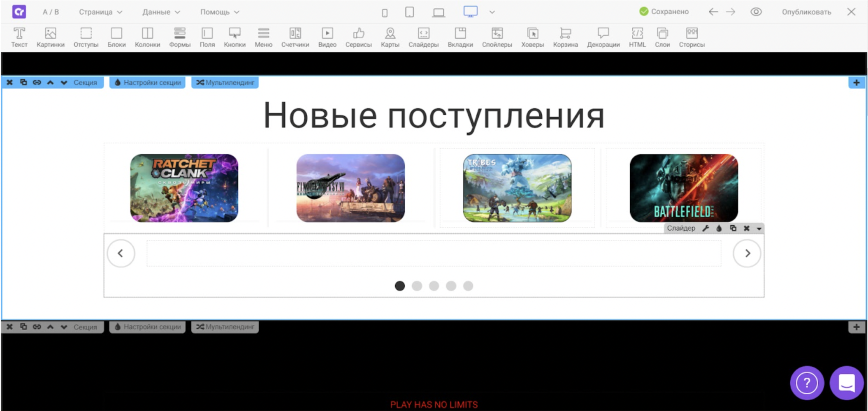Add Карты element
Image resolution: width=868 pixels, height=411 pixels.
tap(390, 37)
